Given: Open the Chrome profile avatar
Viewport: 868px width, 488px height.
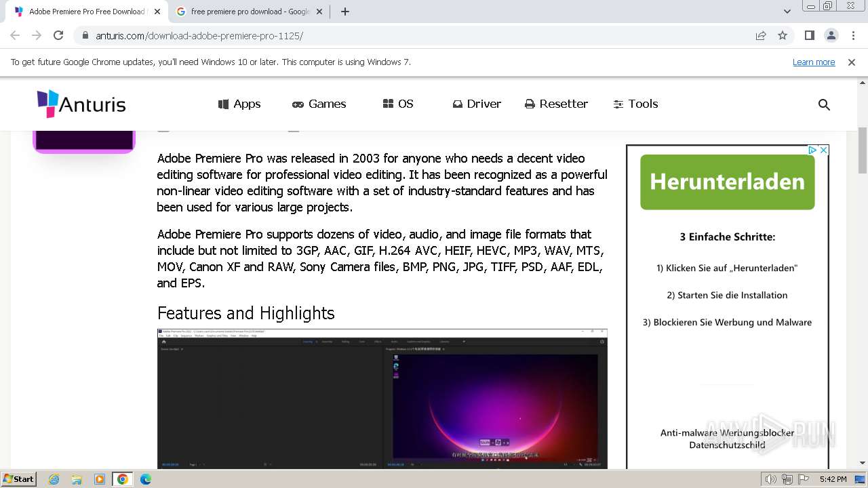Looking at the screenshot, I should tap(831, 35).
